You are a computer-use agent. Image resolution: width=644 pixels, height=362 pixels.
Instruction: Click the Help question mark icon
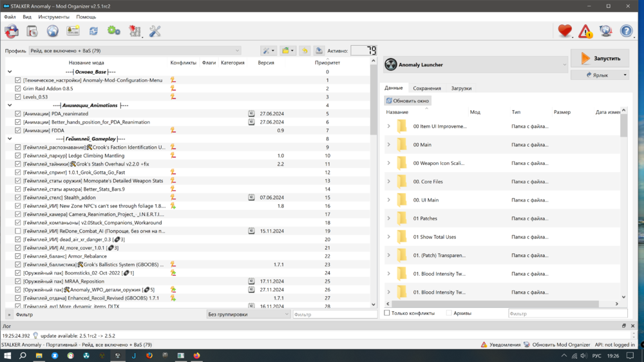[x=626, y=31]
